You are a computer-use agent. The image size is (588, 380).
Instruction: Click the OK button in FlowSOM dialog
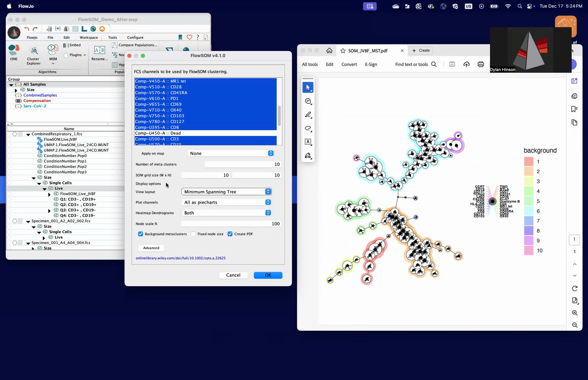[x=268, y=275]
